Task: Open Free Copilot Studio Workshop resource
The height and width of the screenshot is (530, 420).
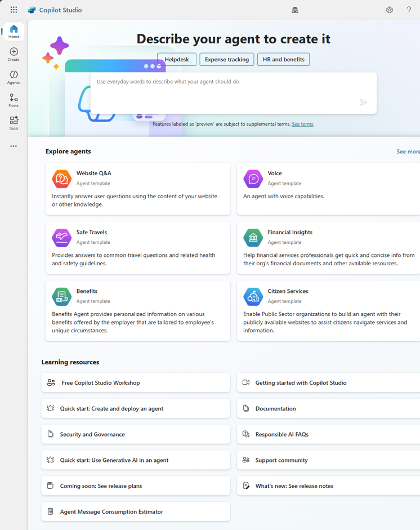Action: (x=136, y=382)
